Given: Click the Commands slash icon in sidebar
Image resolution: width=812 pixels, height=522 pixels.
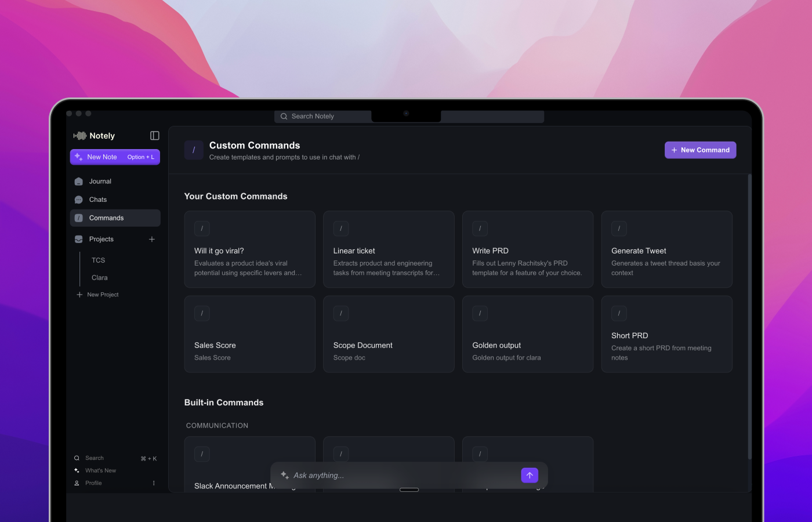Looking at the screenshot, I should coord(78,218).
